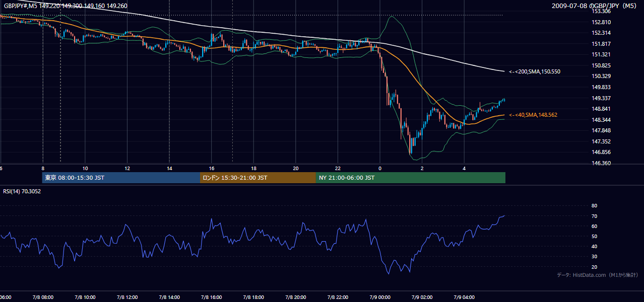Click price axis value 147.848
644x302 pixels.
pos(602,130)
